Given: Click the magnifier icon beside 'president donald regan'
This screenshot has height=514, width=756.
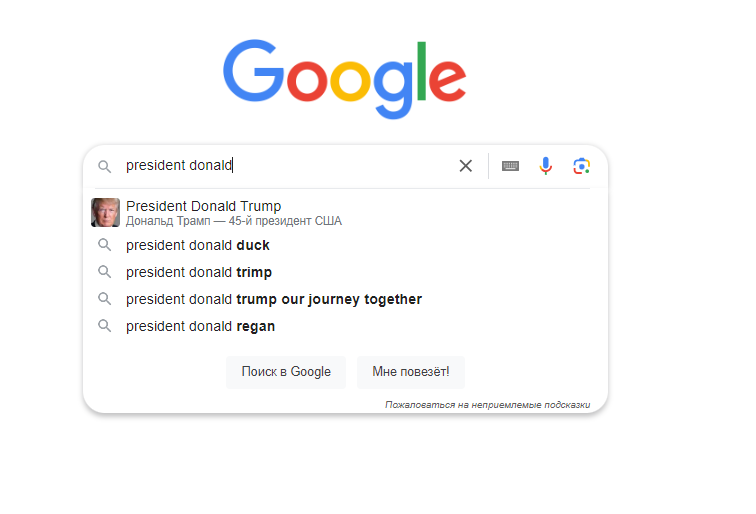Looking at the screenshot, I should pyautogui.click(x=103, y=326).
